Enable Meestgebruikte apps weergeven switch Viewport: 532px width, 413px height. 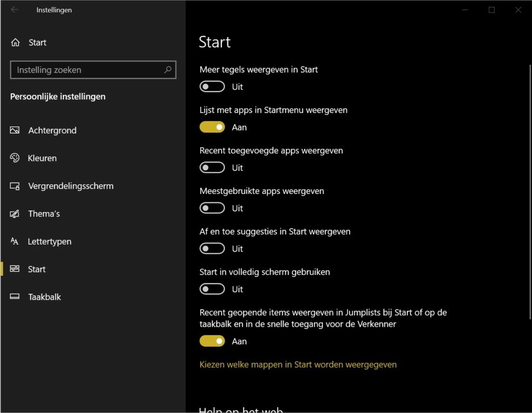tap(212, 208)
